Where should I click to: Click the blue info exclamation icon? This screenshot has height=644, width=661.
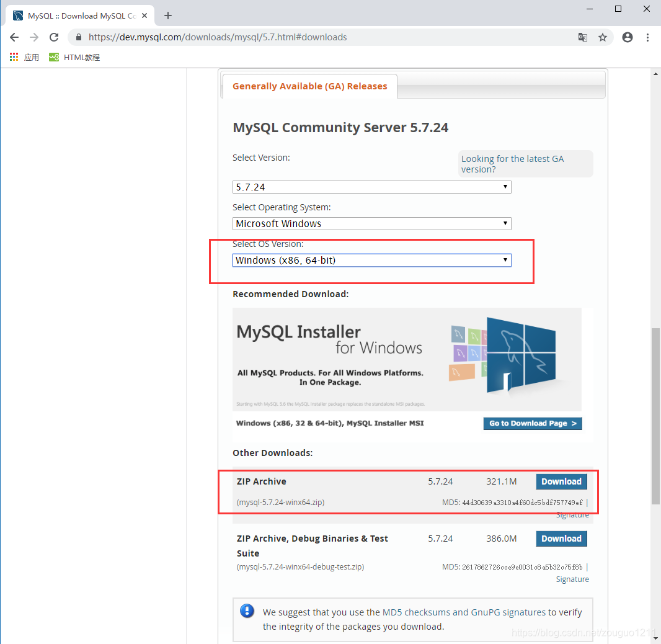pos(247,610)
